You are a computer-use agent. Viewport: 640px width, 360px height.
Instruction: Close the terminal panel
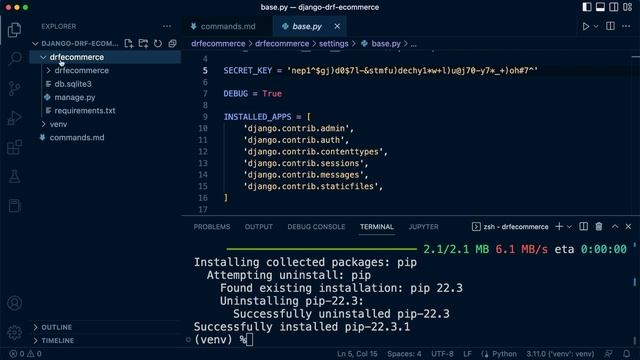click(629, 227)
